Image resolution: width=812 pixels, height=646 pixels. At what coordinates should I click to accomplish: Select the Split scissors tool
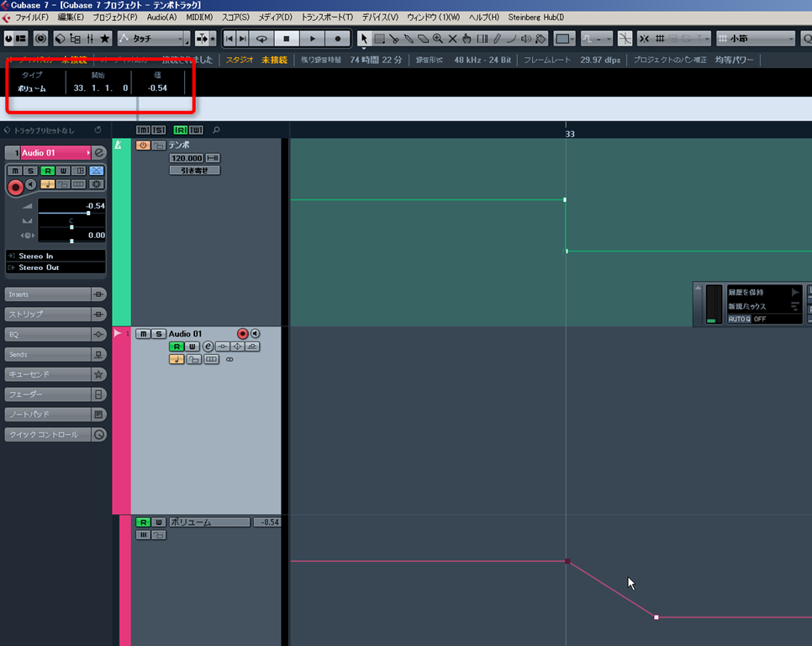coord(394,39)
